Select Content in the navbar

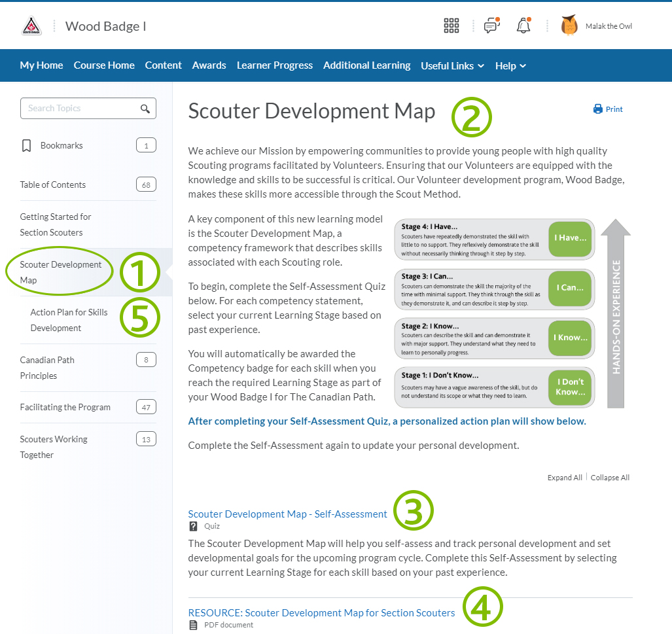point(164,65)
